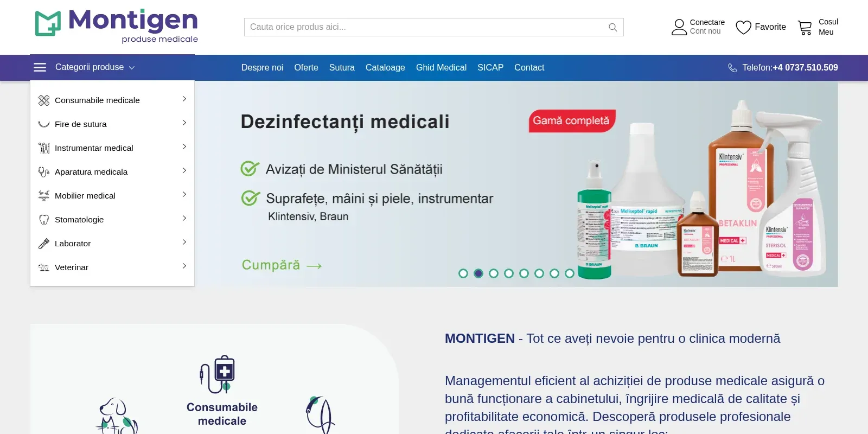Click the Conectare login link
The image size is (868, 434).
[x=707, y=22]
